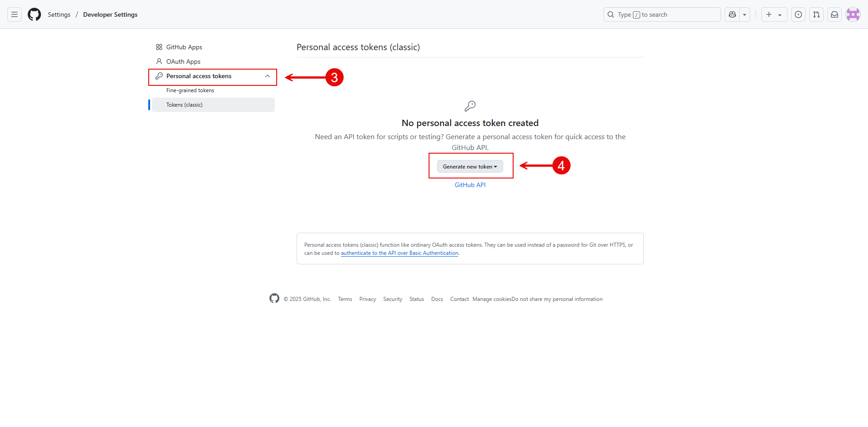868x427 pixels.
Task: Collapse Personal access tokens section chevron
Action: coord(268,76)
